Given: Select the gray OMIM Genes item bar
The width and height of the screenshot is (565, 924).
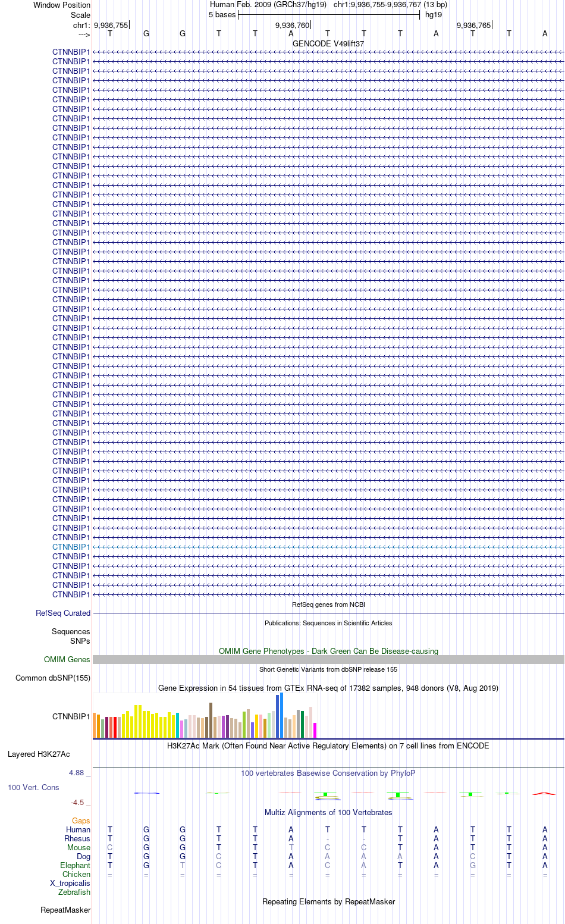Looking at the screenshot, I should click(328, 659).
